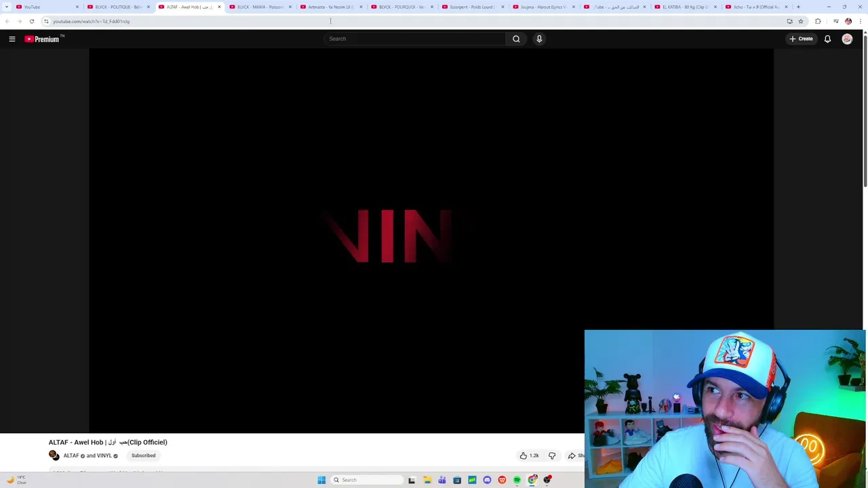Viewport: 868px width, 488px height.
Task: Click the video player to pause playback
Action: (431, 241)
